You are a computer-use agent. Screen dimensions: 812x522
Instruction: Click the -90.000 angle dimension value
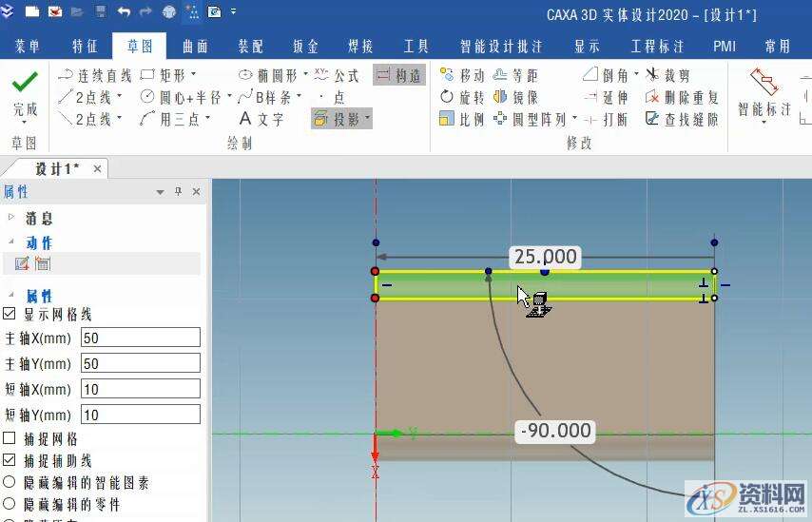coord(555,431)
